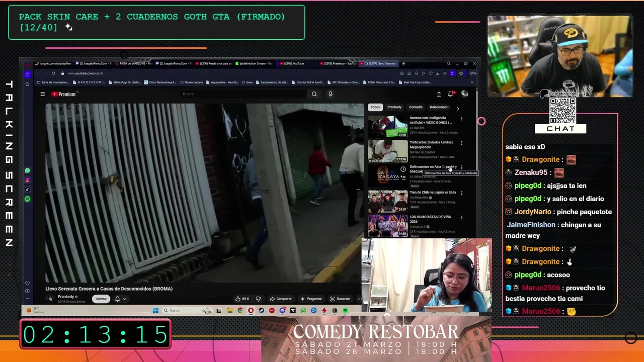Open Spotify in the browser sidebar
Viewport: 644px width, 362px height.
click(27, 199)
